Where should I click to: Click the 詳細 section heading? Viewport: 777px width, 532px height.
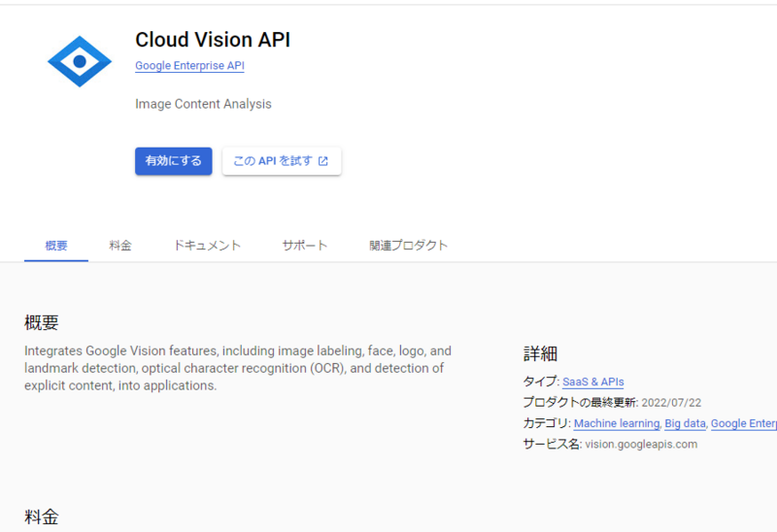click(x=540, y=353)
